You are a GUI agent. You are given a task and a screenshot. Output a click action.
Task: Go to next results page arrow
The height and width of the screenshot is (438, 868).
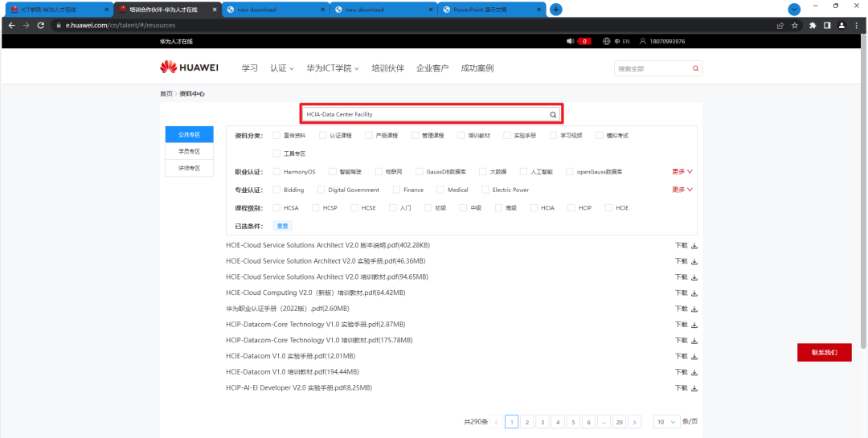[635, 422]
